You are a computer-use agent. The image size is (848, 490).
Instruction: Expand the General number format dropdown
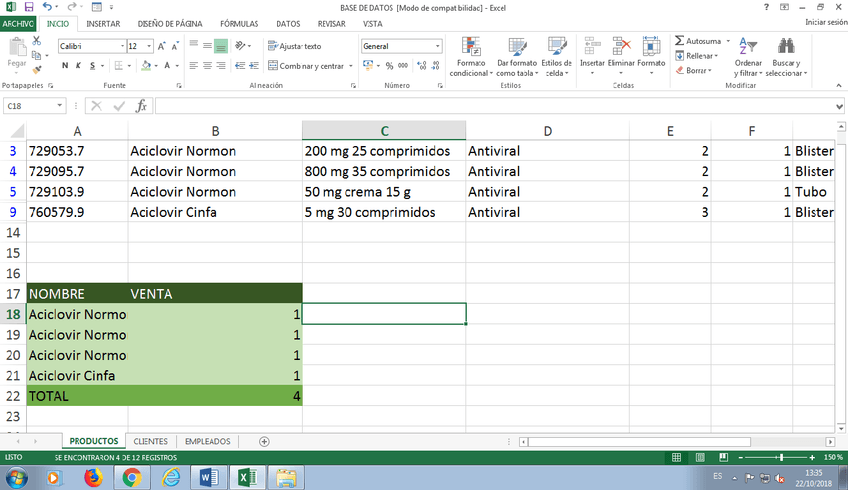437,46
